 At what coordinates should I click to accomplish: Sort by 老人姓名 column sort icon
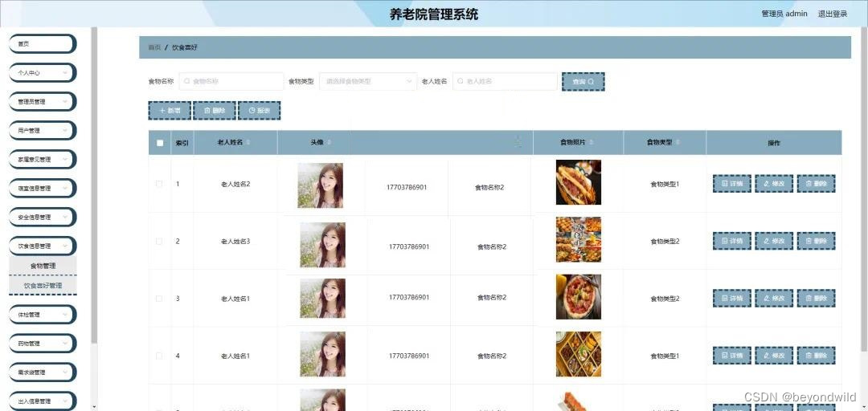point(248,143)
